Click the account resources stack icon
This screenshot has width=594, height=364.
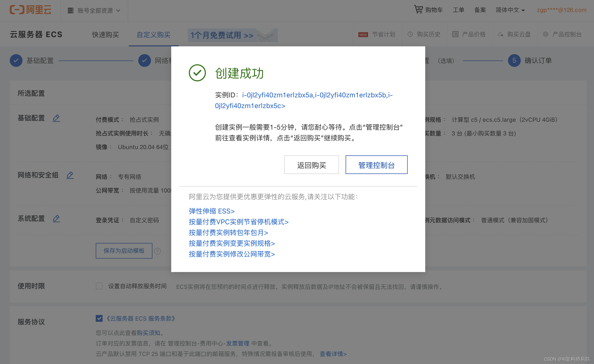tap(71, 10)
